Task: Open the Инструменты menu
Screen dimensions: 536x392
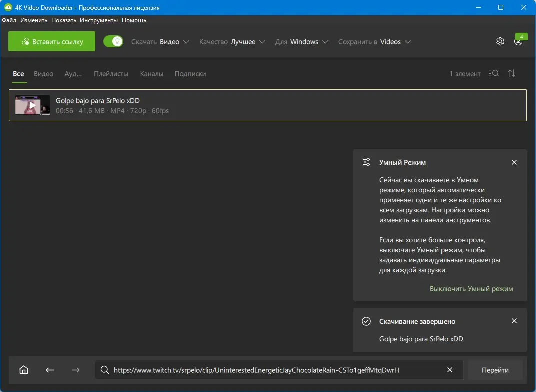Action: pyautogui.click(x=99, y=20)
